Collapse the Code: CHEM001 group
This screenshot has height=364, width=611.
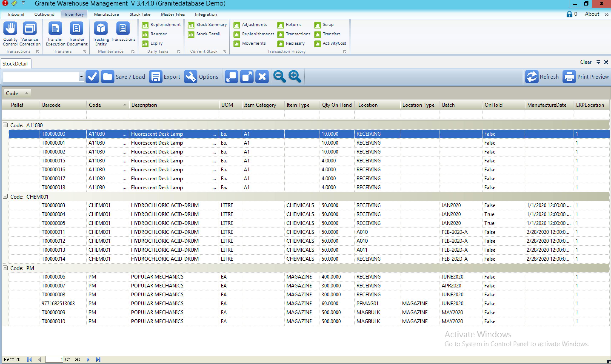[5, 196]
